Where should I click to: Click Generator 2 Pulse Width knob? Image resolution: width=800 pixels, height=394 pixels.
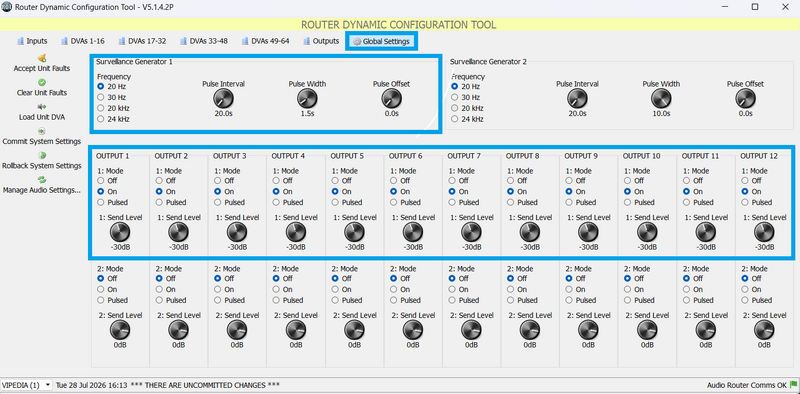click(x=661, y=98)
